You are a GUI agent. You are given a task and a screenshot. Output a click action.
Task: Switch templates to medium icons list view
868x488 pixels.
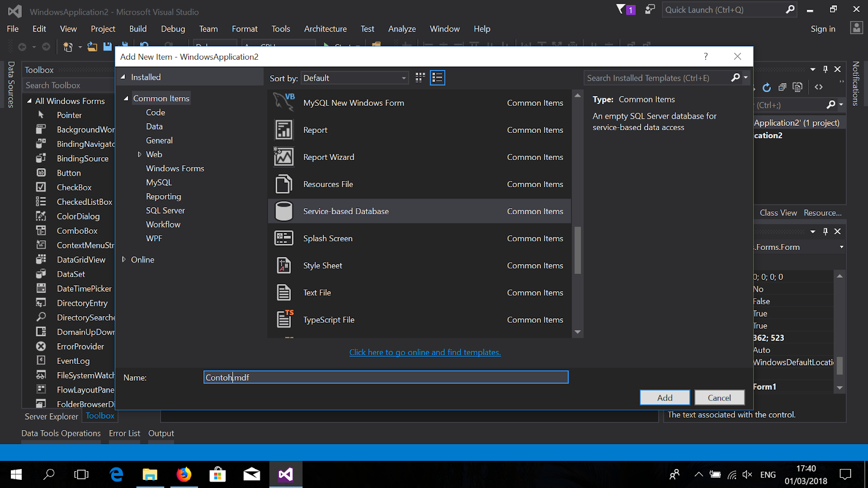pos(437,78)
